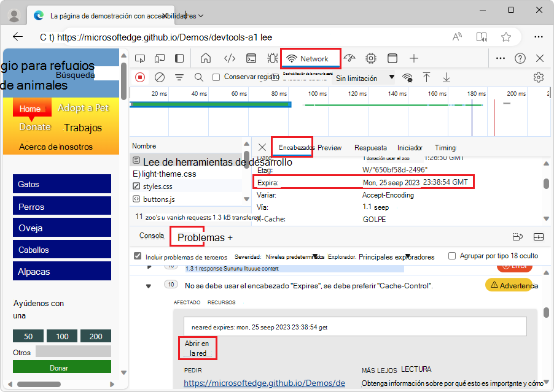Image resolution: width=554 pixels, height=392 pixels.
Task: Open Niveles predeterminados severity dropdown
Action: click(x=295, y=257)
